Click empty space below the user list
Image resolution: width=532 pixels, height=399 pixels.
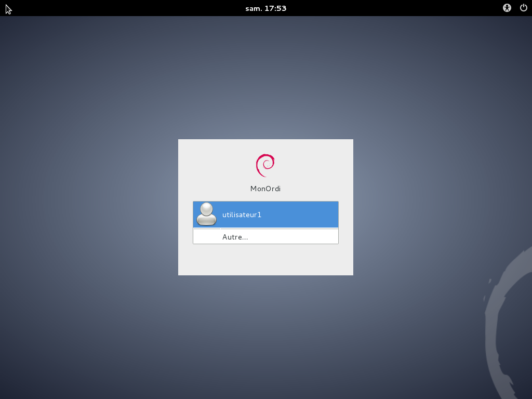265,260
